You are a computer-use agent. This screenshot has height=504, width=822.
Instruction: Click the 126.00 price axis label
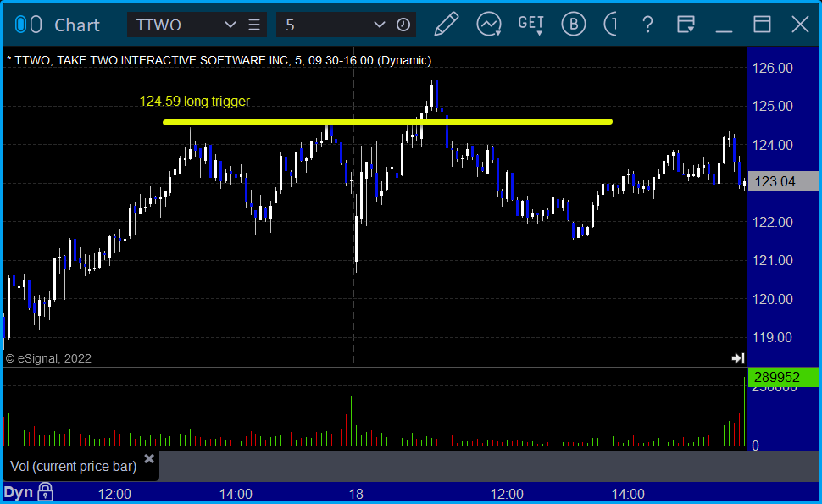773,68
